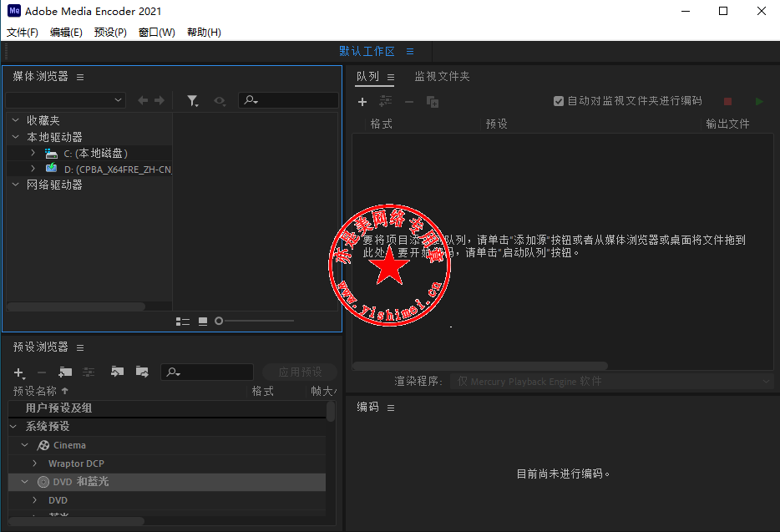The image size is (780, 532).
Task: Collapse the 收藏夹 favorites node
Action: (x=15, y=120)
